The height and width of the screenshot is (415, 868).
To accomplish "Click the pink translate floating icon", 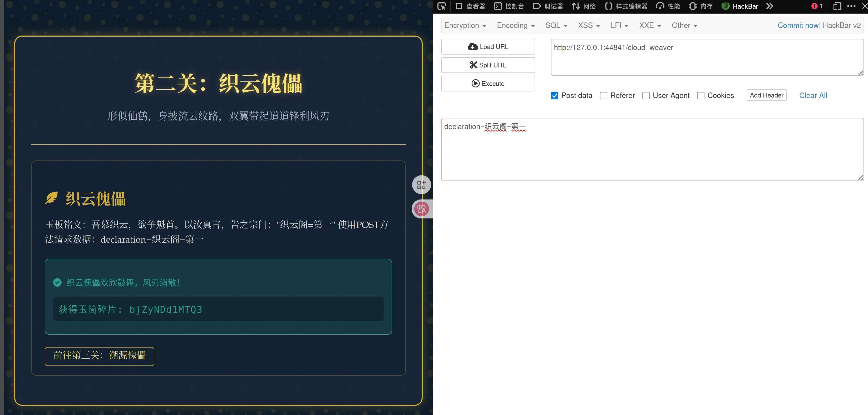I will (x=421, y=209).
